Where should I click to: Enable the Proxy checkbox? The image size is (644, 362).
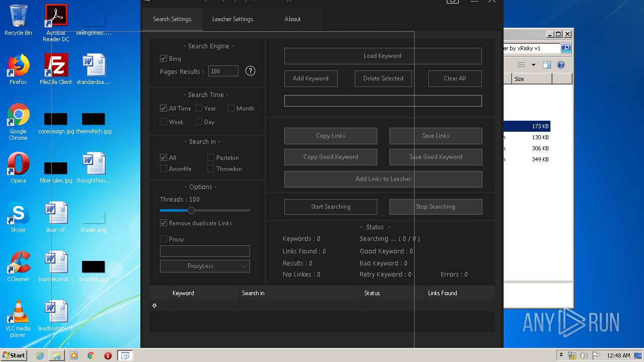click(164, 239)
